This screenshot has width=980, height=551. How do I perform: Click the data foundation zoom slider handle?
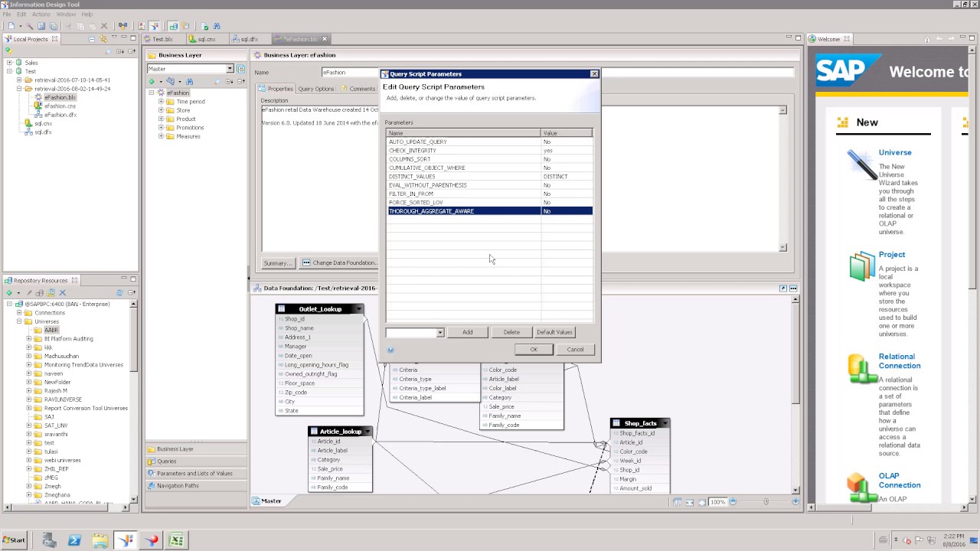point(766,501)
